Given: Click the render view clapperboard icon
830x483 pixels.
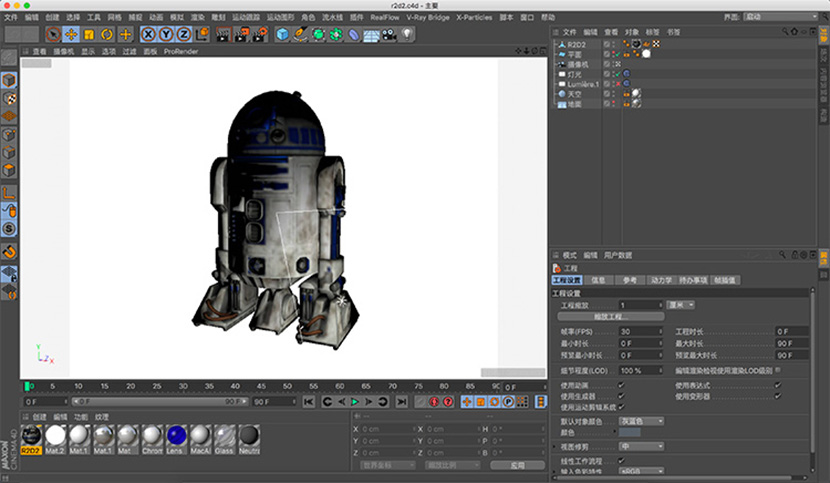Looking at the screenshot, I should tap(224, 34).
